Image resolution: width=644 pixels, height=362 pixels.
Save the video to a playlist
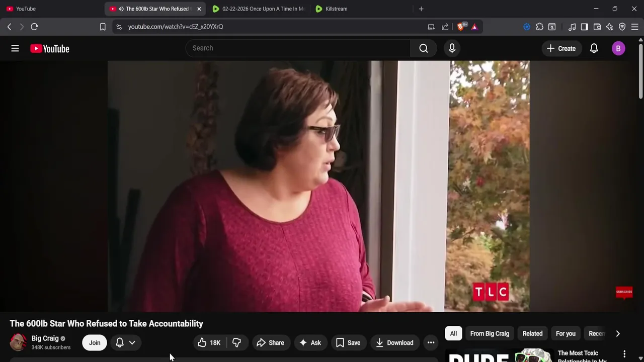[x=348, y=343]
